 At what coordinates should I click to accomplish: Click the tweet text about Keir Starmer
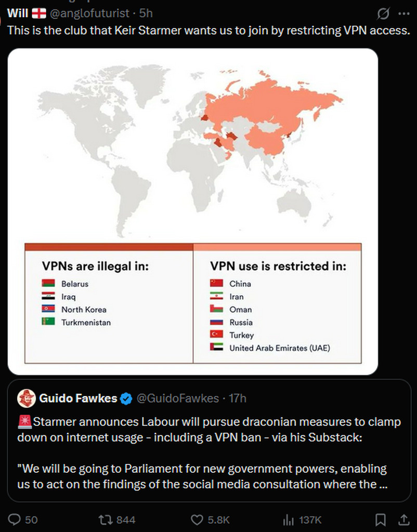point(208,30)
